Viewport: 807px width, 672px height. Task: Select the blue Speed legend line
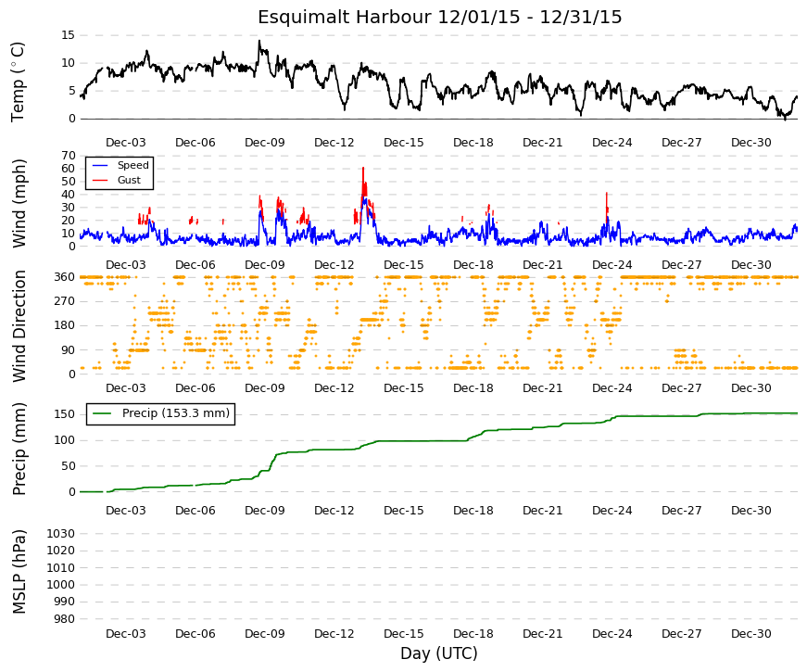(100, 165)
